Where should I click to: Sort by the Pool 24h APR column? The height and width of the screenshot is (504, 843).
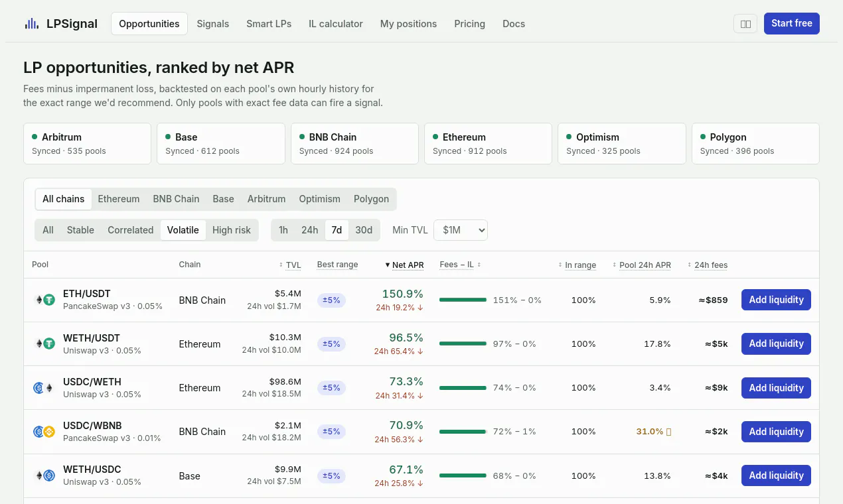642,265
